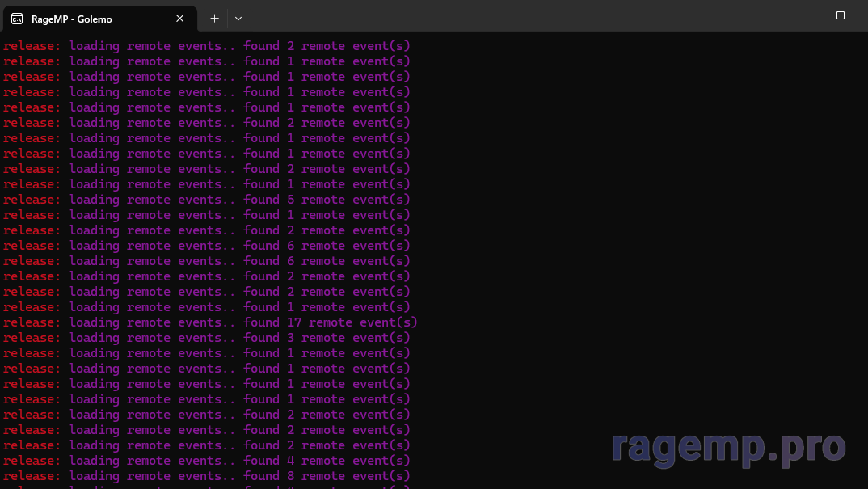The width and height of the screenshot is (868, 489).
Task: Click "loading" on the 8 remote events line
Action: pos(94,476)
